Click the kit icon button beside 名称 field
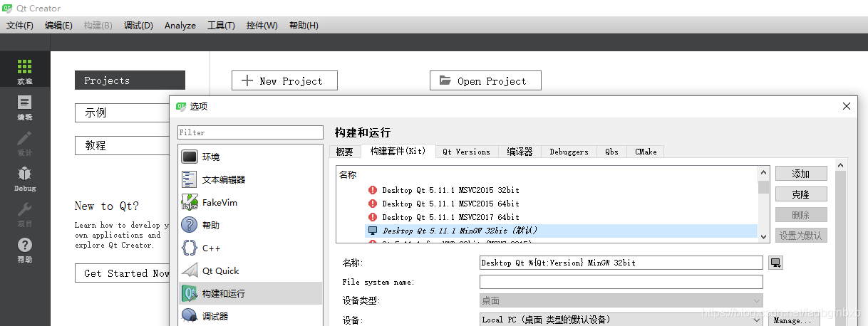 click(775, 263)
